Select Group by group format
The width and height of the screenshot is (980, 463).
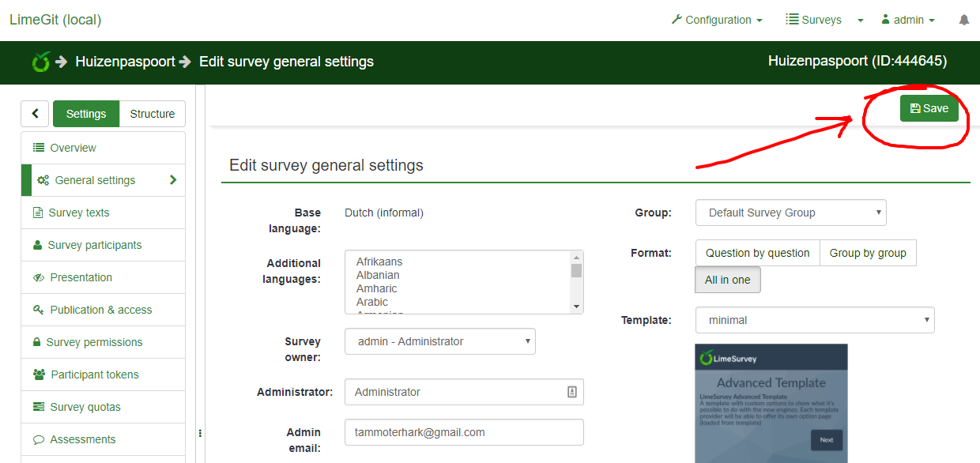tap(868, 253)
